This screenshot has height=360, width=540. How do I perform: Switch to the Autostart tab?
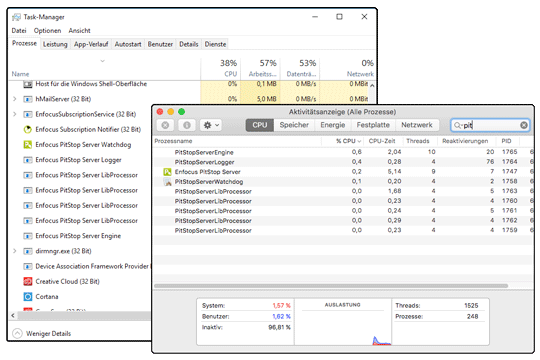[x=128, y=44]
